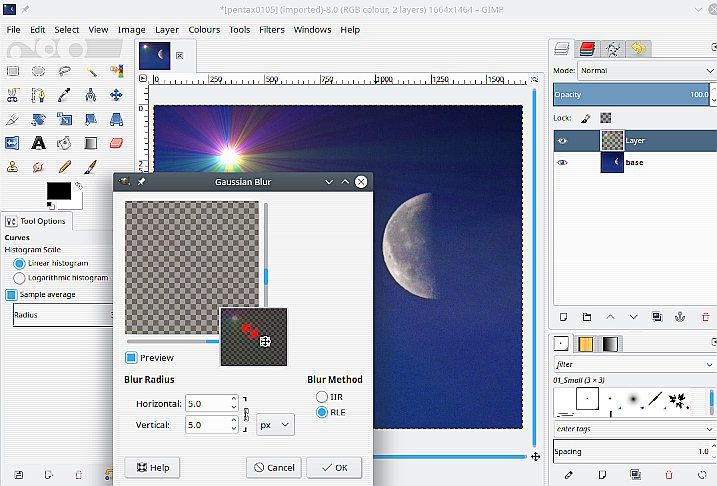717x486 pixels.
Task: Open the Layer menu
Action: pyautogui.click(x=167, y=30)
